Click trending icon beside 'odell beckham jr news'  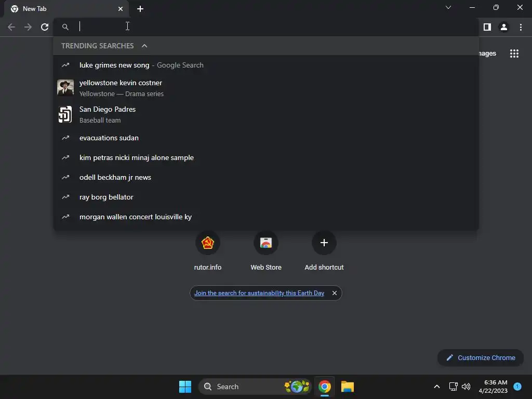tap(65, 177)
